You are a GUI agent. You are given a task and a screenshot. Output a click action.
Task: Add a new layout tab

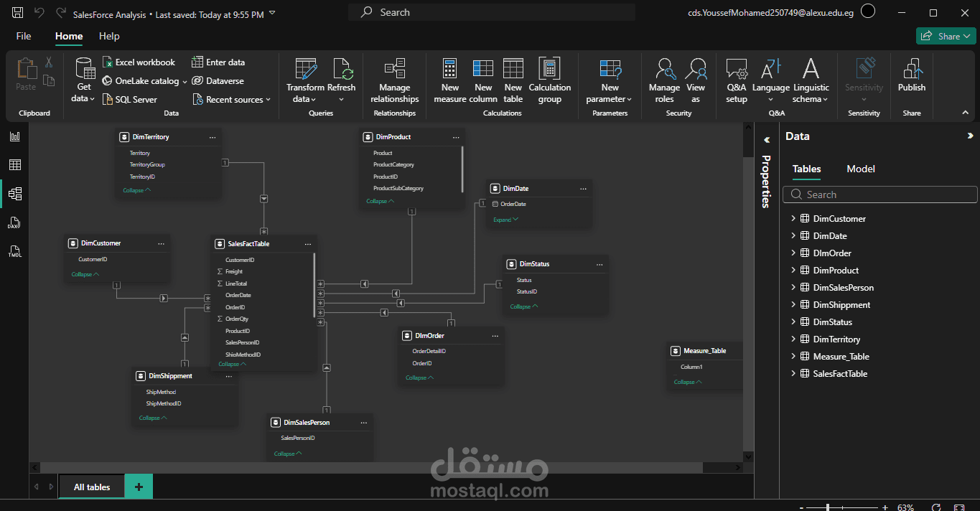click(139, 487)
